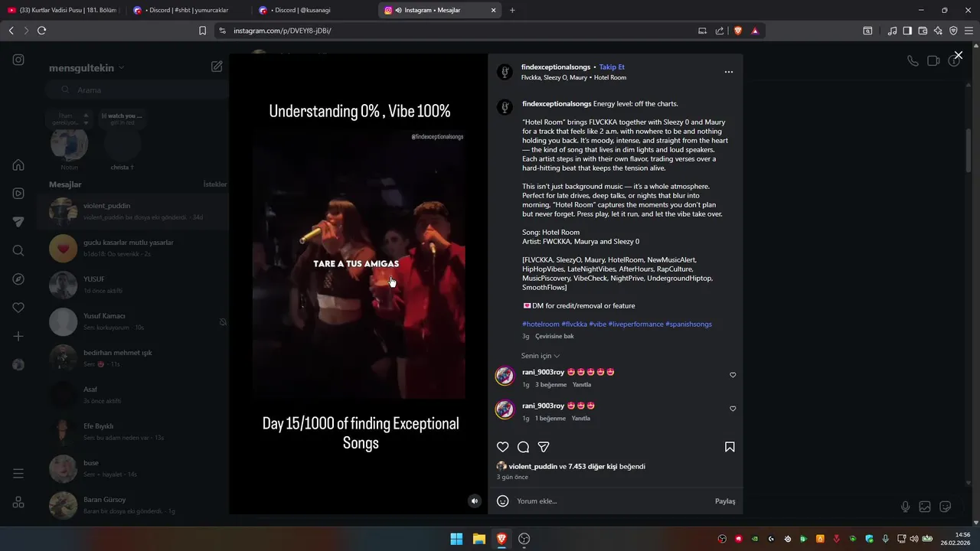Compose new message with pencil icon

click(x=217, y=67)
